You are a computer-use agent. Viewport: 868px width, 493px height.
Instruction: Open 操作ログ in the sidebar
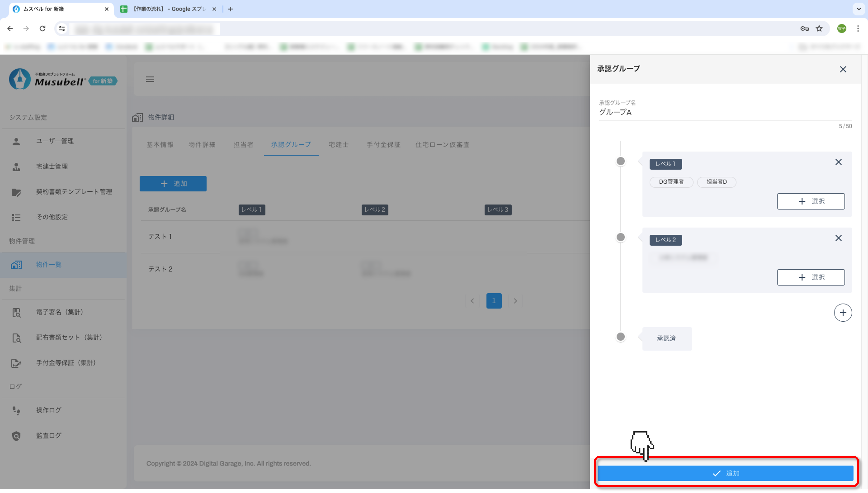tap(49, 410)
